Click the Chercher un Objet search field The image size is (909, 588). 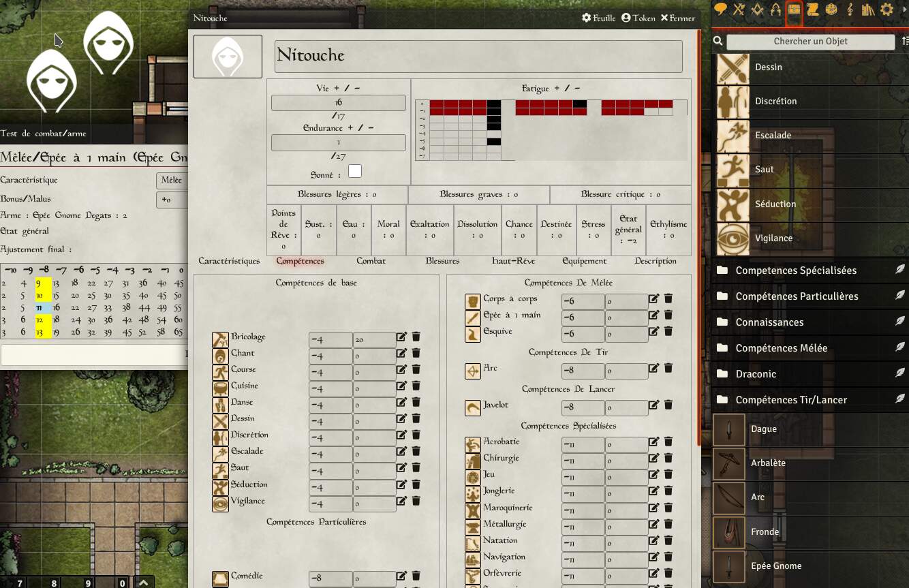810,42
